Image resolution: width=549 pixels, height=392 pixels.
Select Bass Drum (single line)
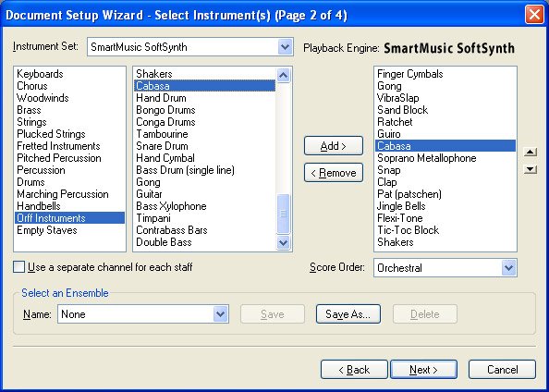pos(205,170)
